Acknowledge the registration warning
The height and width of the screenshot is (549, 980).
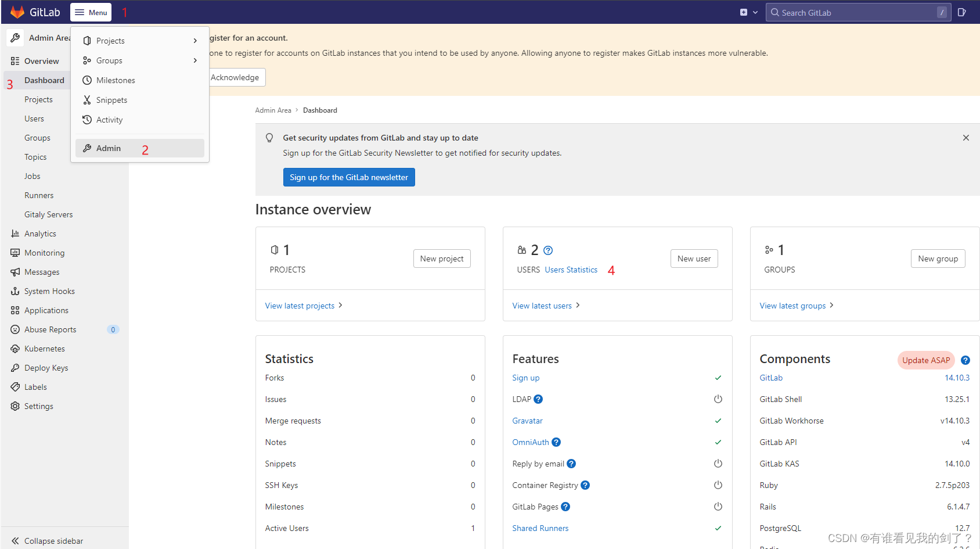coord(235,77)
